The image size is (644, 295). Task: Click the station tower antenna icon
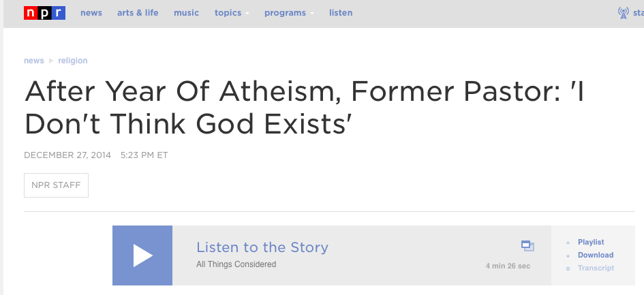(x=623, y=13)
